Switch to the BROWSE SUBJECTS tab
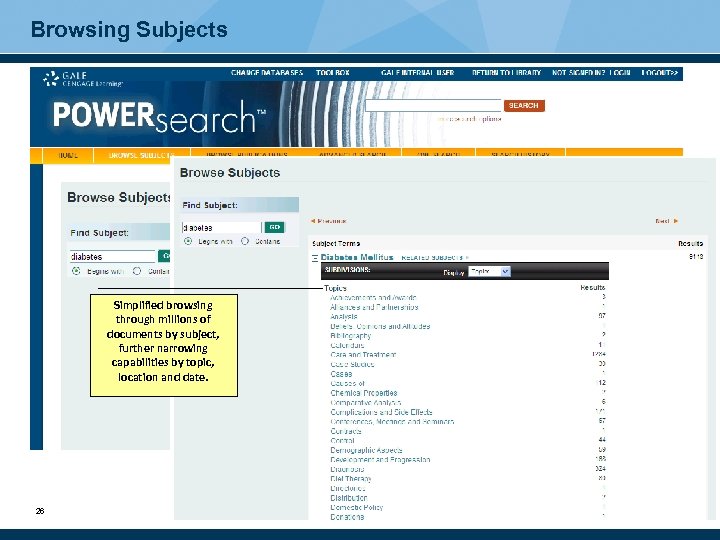This screenshot has width=720, height=540. 141,155
